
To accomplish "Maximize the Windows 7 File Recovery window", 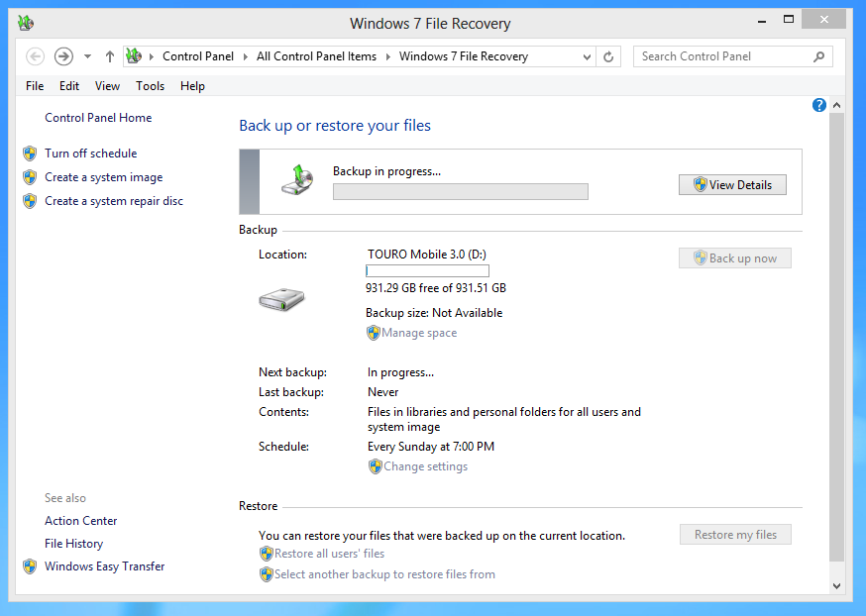I will [x=789, y=20].
